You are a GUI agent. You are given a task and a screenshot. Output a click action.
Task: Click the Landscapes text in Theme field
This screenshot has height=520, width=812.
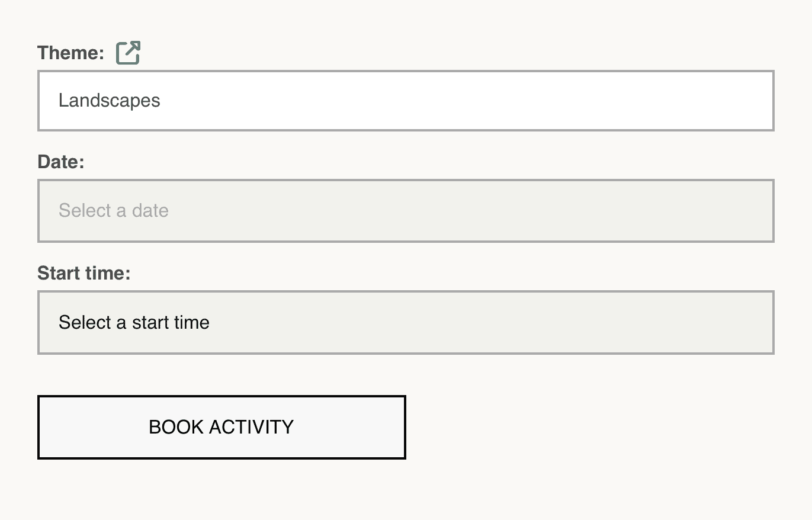(x=110, y=101)
